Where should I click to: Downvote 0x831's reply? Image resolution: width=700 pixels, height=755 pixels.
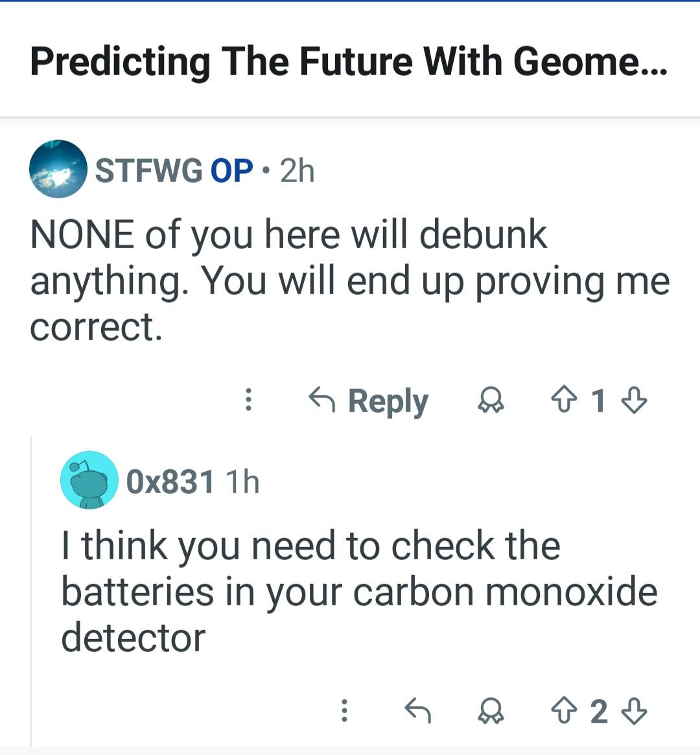pos(634,711)
